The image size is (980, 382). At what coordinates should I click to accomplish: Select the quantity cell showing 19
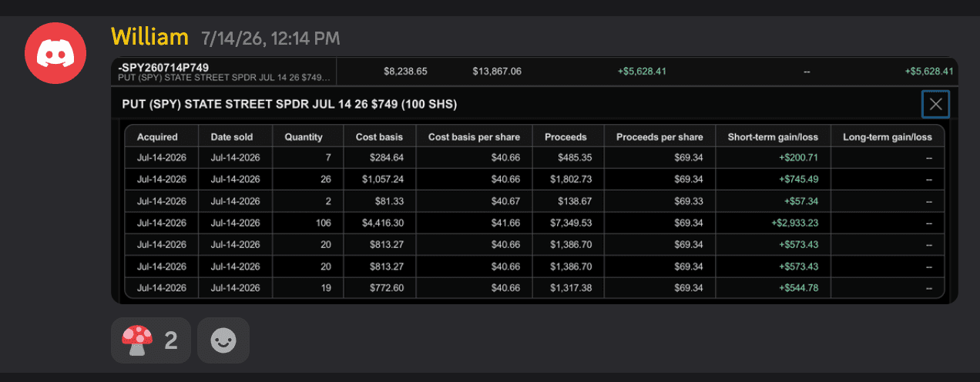[x=325, y=288]
